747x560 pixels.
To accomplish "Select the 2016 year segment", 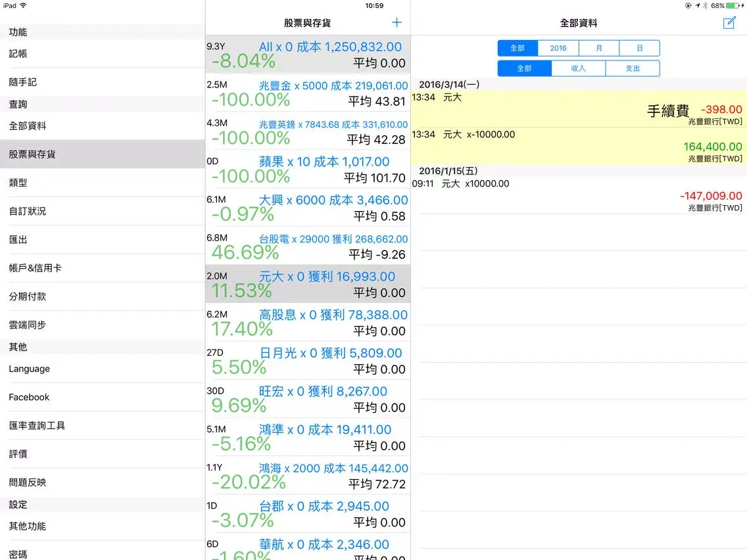I will point(558,48).
